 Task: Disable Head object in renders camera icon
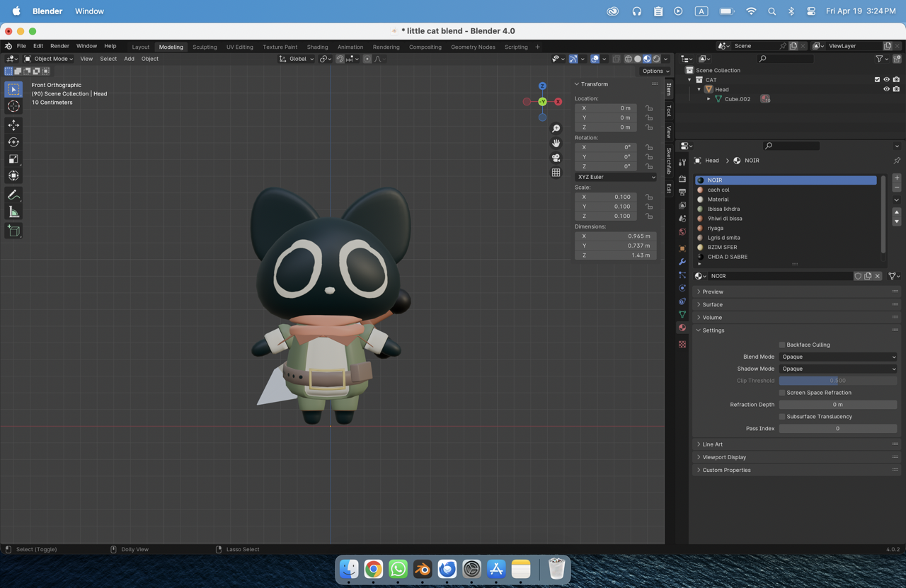coord(896,89)
